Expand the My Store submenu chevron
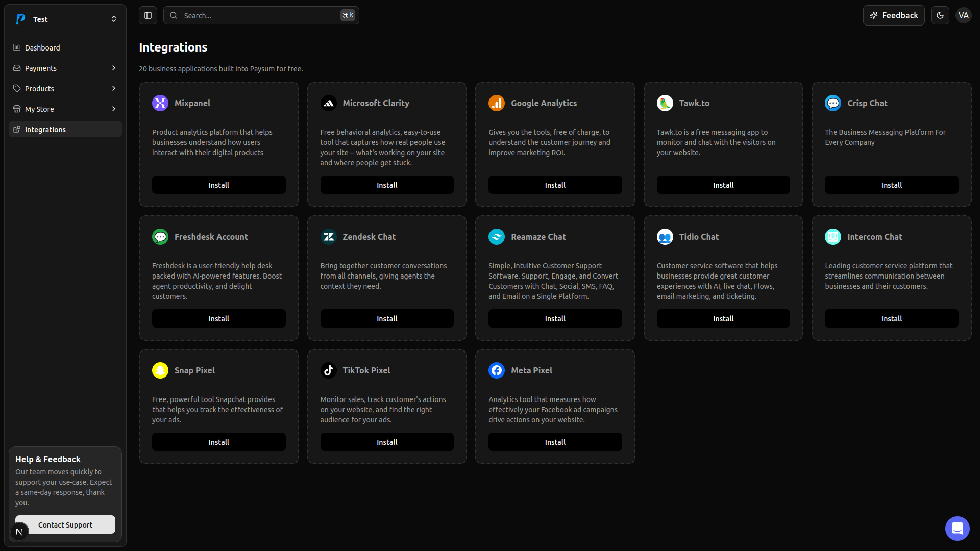Screen dimensions: 980x551 tap(113, 109)
